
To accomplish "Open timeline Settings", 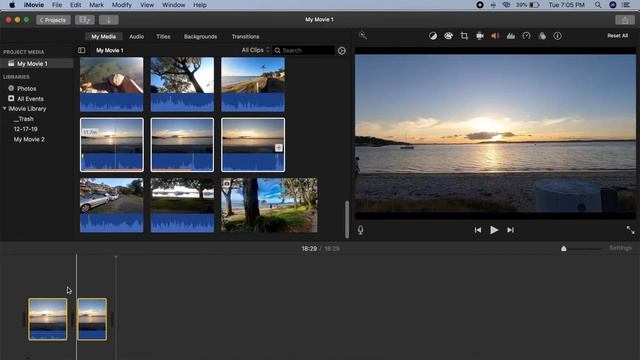I will (x=620, y=248).
